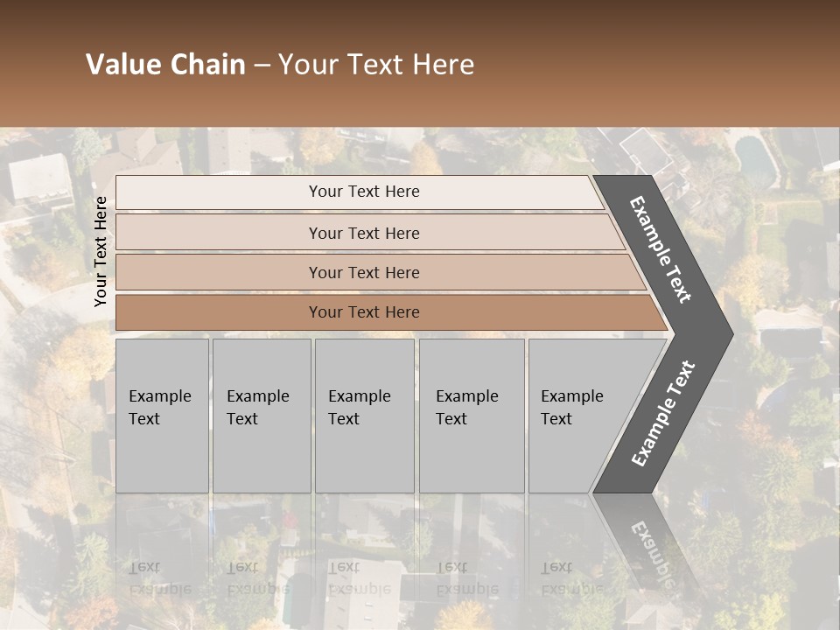
Task: Click "Your Text Here" in the slide title
Action: click(x=376, y=65)
